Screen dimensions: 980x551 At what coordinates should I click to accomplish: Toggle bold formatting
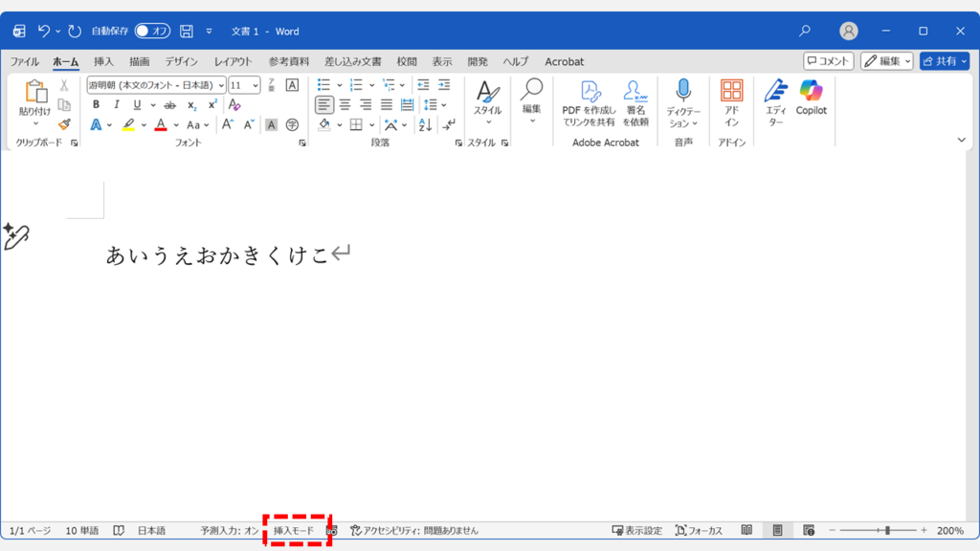97,104
